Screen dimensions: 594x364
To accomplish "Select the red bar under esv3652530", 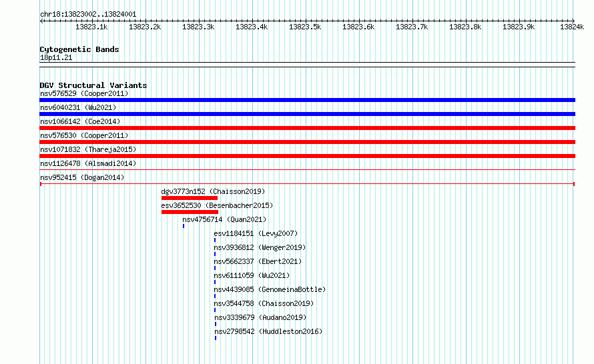I will coord(190,212).
